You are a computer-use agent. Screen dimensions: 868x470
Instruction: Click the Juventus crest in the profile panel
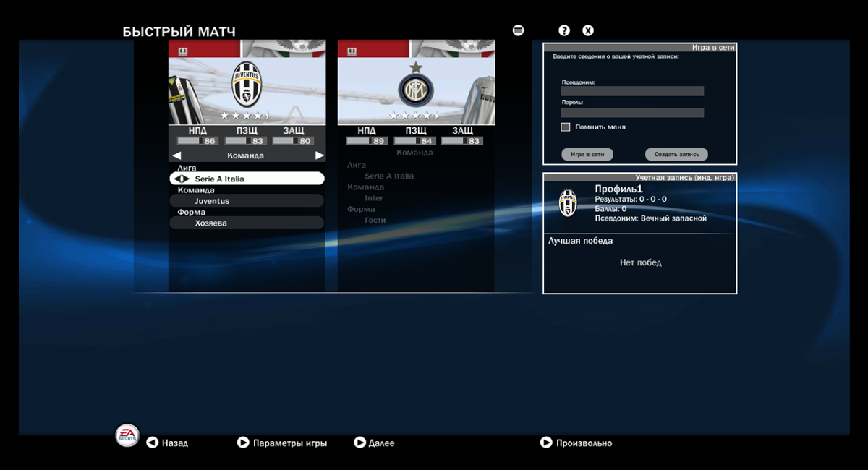[x=568, y=203]
